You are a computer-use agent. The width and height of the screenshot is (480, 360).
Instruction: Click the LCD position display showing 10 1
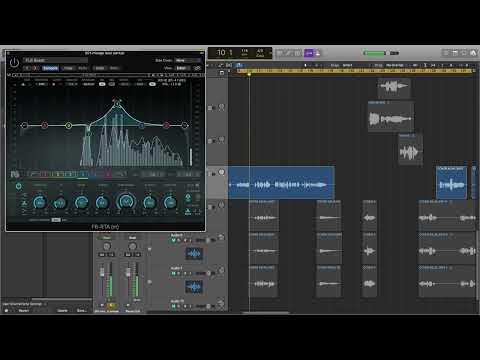[225, 53]
